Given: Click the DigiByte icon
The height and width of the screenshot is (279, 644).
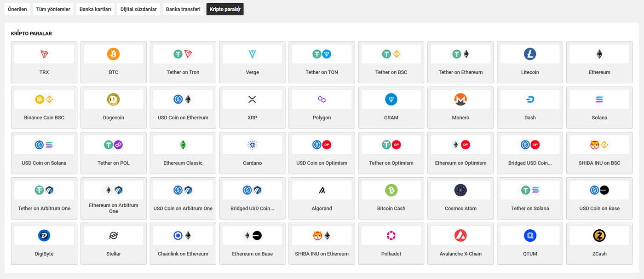Looking at the screenshot, I should [44, 236].
